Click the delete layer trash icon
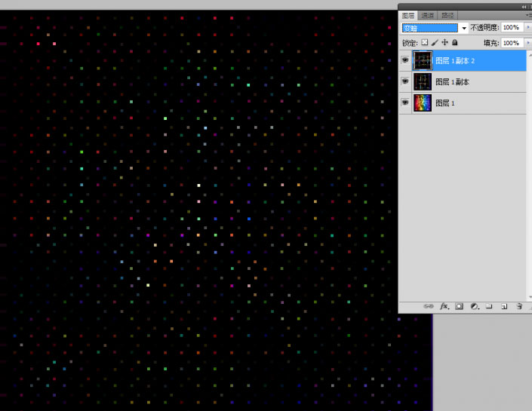 (519, 306)
